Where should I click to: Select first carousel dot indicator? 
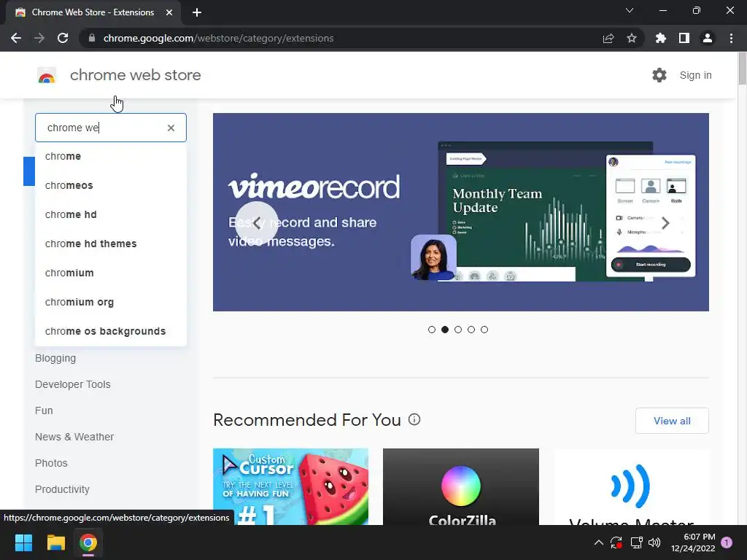point(432,330)
